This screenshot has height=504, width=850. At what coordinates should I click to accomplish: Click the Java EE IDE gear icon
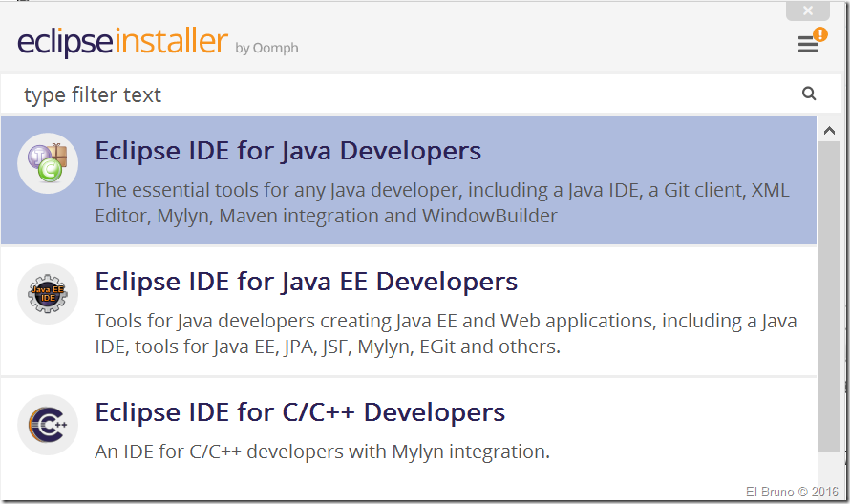(x=48, y=294)
